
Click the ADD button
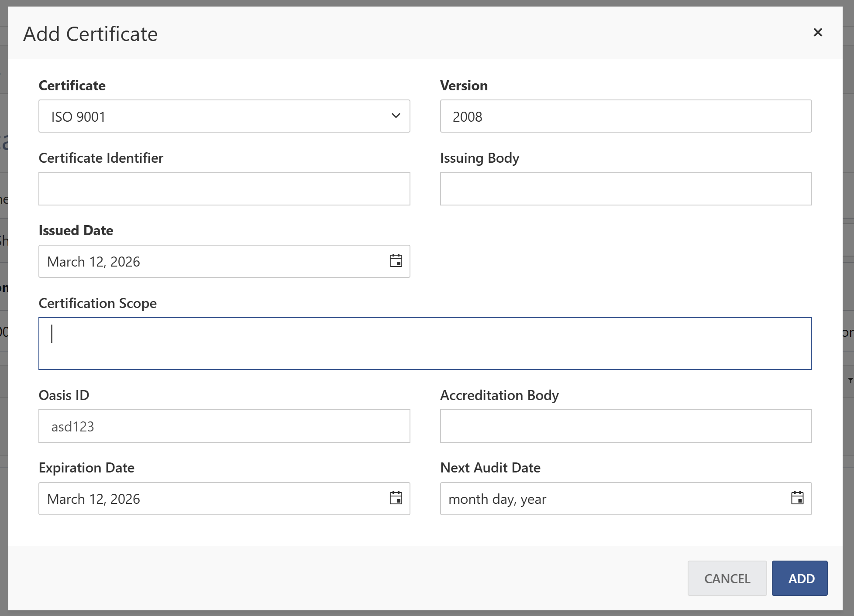pos(800,578)
